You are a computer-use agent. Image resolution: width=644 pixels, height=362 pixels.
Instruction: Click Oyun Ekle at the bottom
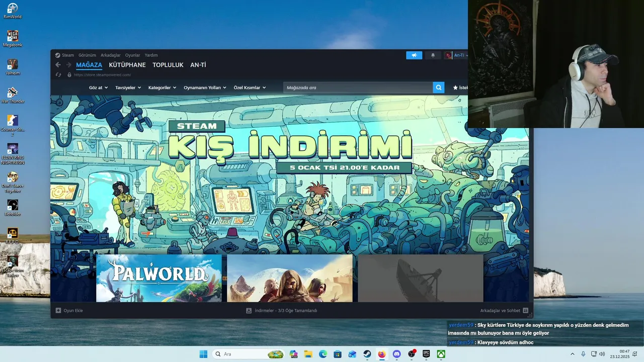(69, 311)
